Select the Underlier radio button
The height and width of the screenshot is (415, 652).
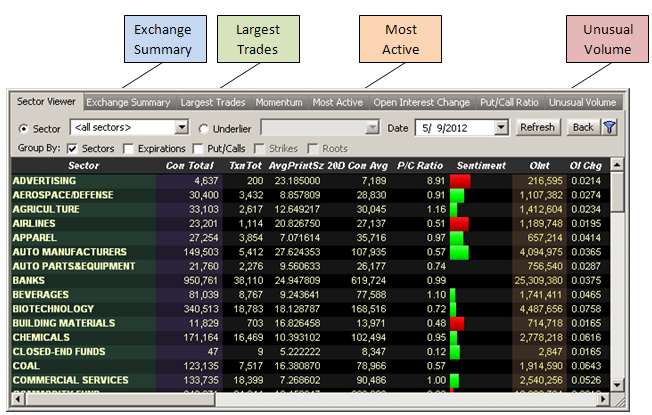coord(203,129)
